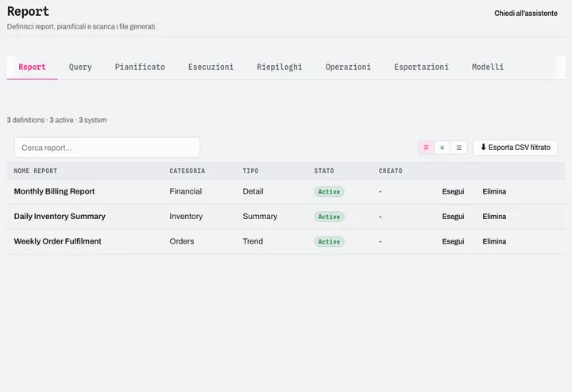Click Active badge of Weekly Order Fulfilment

pos(329,241)
